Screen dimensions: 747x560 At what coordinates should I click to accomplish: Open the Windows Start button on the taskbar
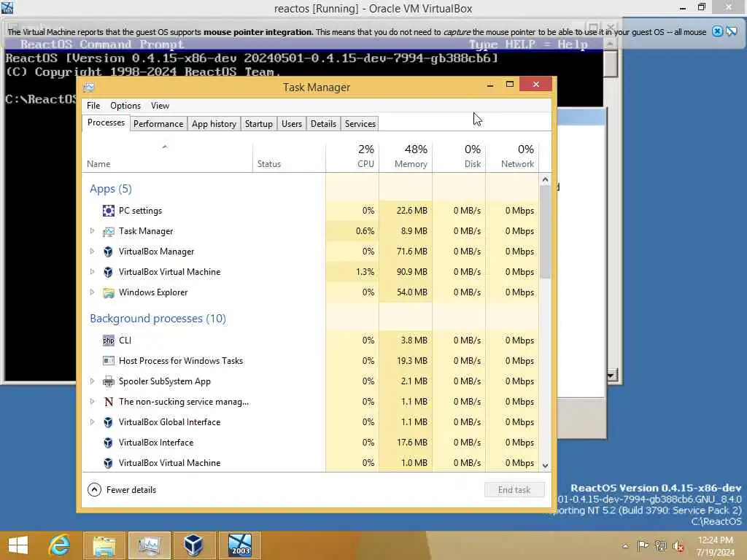[18, 545]
